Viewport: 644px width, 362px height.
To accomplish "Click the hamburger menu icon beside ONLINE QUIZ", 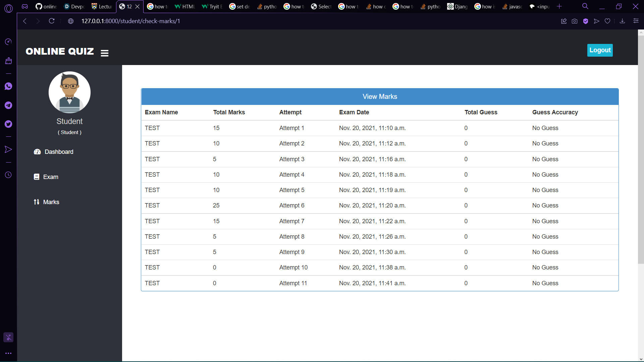I will tap(104, 53).
